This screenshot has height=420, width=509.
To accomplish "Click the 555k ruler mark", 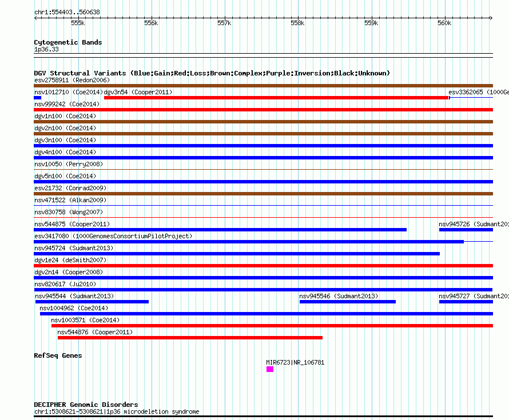I will click(78, 23).
